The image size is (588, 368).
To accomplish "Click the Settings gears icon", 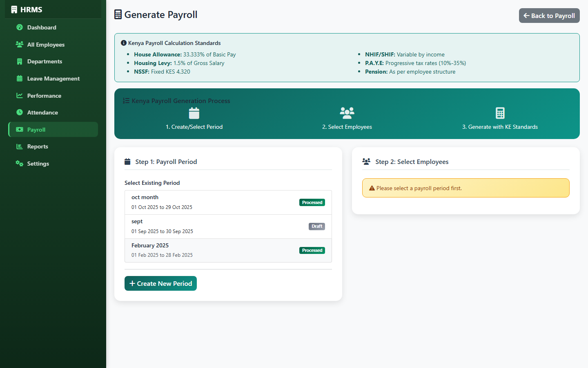I will pyautogui.click(x=19, y=164).
